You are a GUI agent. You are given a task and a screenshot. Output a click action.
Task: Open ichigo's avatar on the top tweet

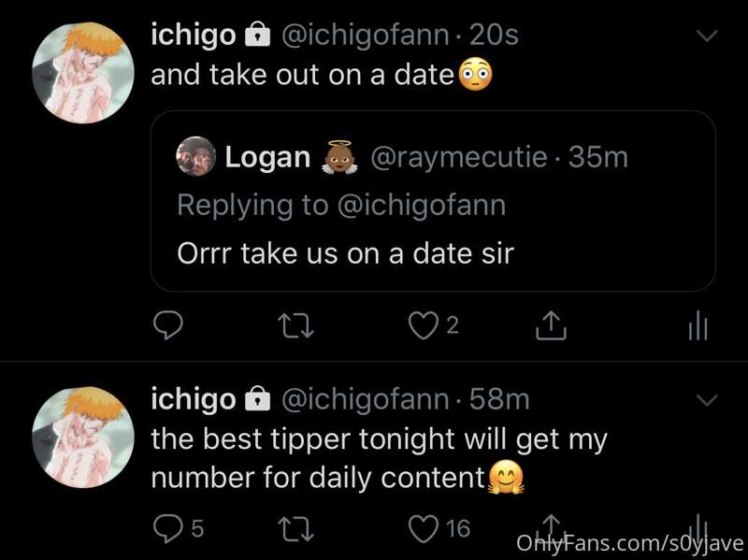click(x=83, y=73)
